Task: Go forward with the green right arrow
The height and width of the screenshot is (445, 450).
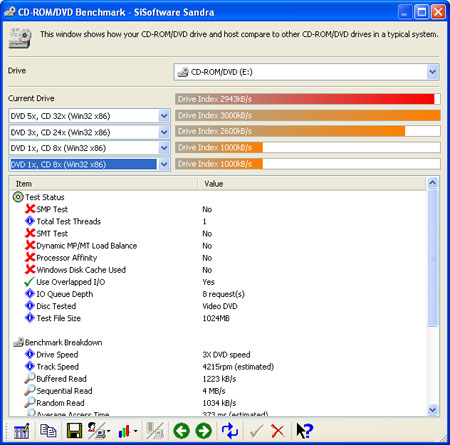Action: click(x=204, y=431)
